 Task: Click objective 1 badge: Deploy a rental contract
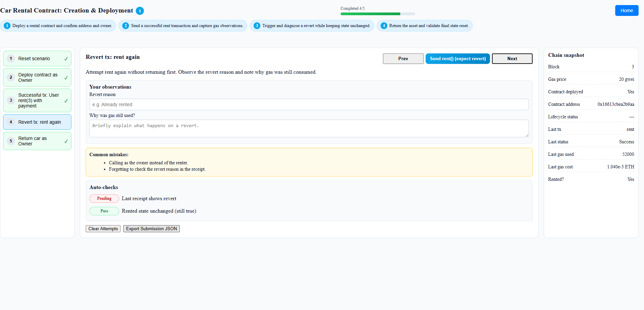(58, 26)
